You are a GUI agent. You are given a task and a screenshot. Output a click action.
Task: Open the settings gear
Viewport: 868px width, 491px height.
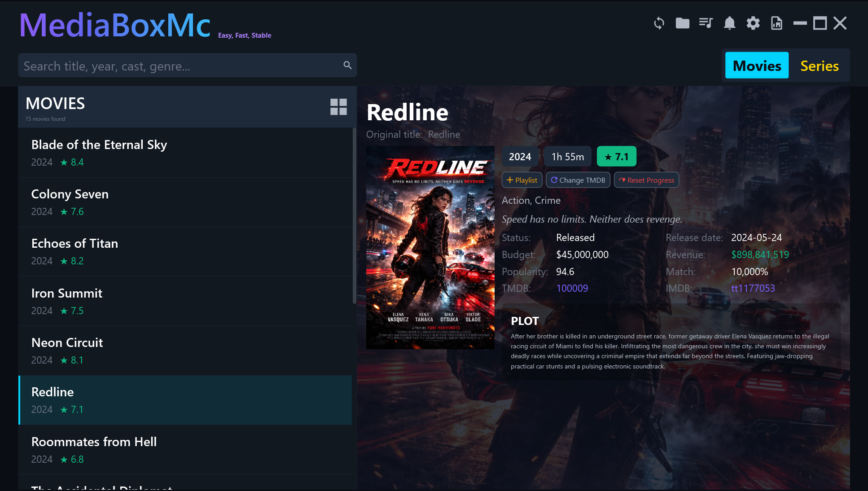coord(753,23)
